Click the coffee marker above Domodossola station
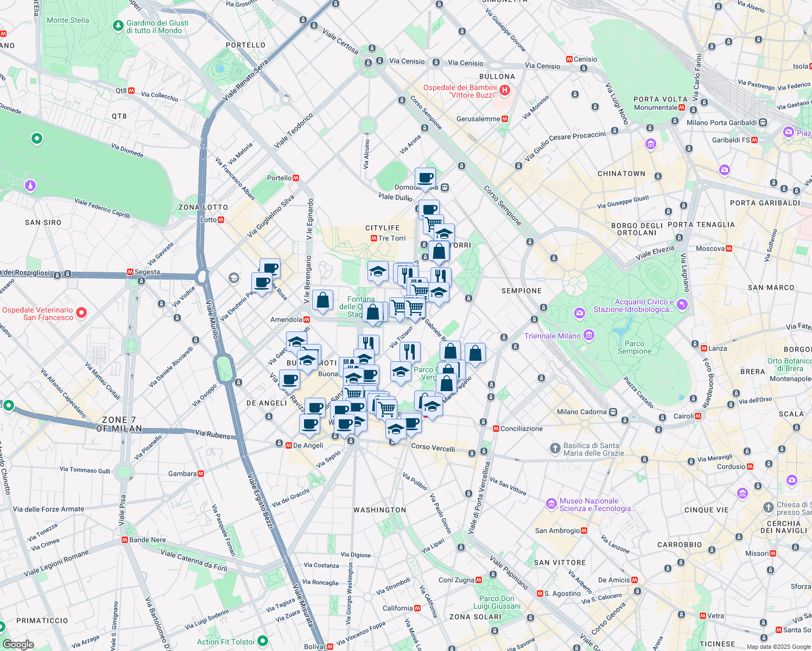This screenshot has height=651, width=812. click(425, 178)
